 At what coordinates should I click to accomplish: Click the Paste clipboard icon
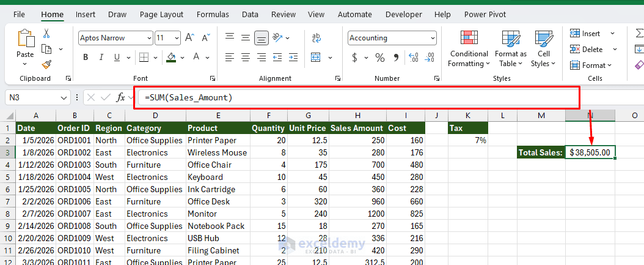click(26, 39)
